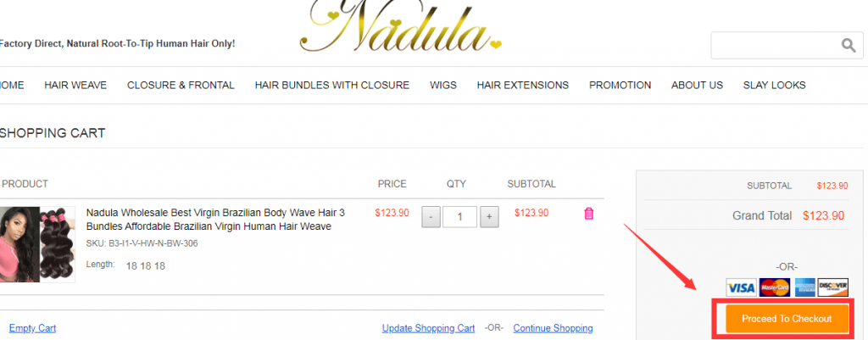Click the Update Shopping Cart link
Screen dimensions: 868x340
click(x=428, y=328)
